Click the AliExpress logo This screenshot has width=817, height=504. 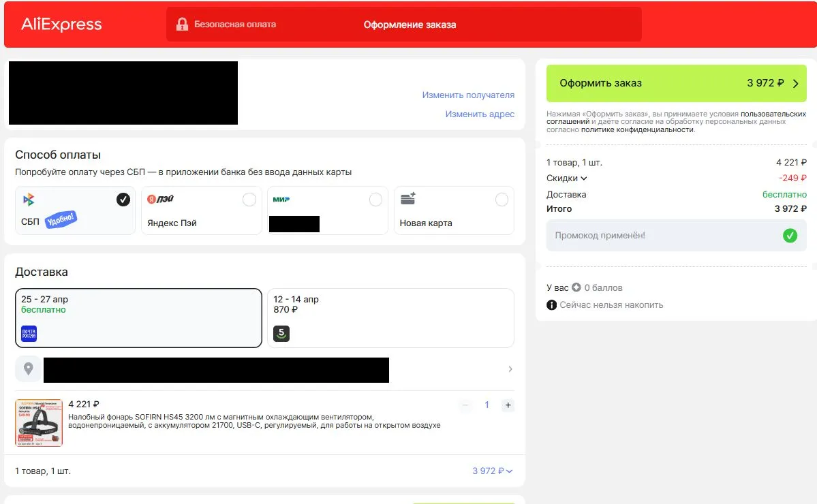point(61,25)
